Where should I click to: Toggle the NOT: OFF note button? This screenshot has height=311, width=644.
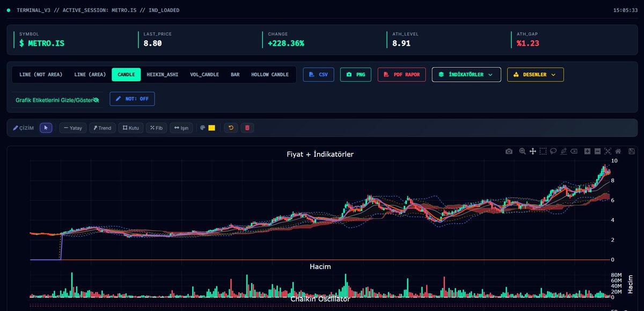click(x=133, y=99)
